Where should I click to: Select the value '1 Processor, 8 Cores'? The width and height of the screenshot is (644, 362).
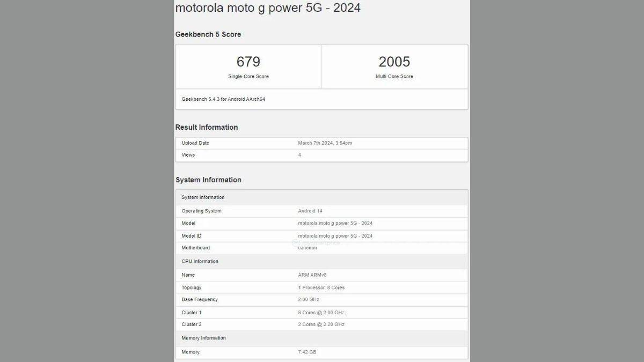click(x=321, y=288)
